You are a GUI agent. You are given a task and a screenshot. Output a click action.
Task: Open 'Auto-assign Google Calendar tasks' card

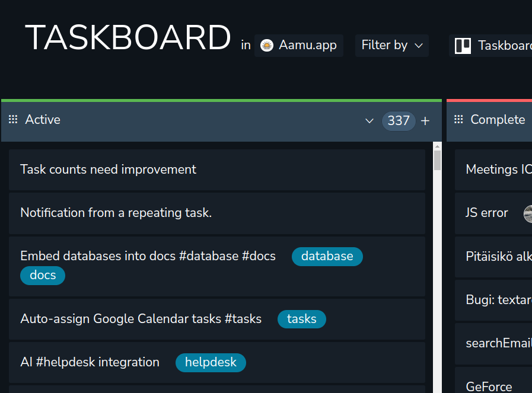point(141,319)
